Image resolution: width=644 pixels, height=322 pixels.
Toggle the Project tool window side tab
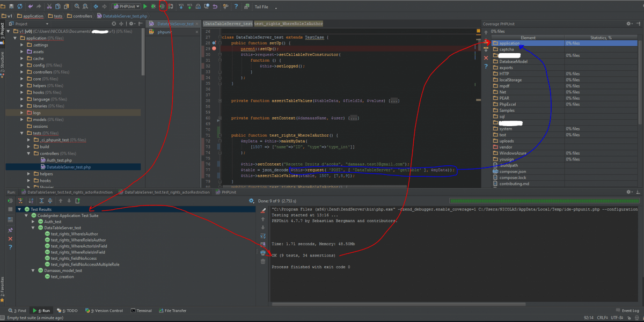3,29
